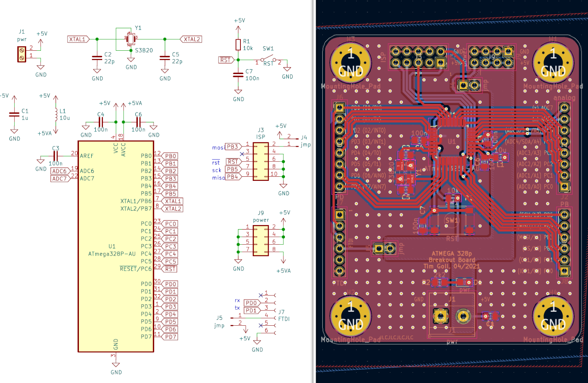Select the U1 footprint on the PCB
588x383 pixels.
pyautogui.click(x=451, y=142)
